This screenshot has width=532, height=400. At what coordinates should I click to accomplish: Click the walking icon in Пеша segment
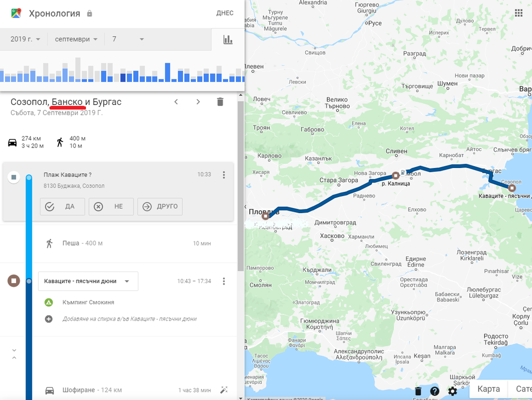point(49,243)
